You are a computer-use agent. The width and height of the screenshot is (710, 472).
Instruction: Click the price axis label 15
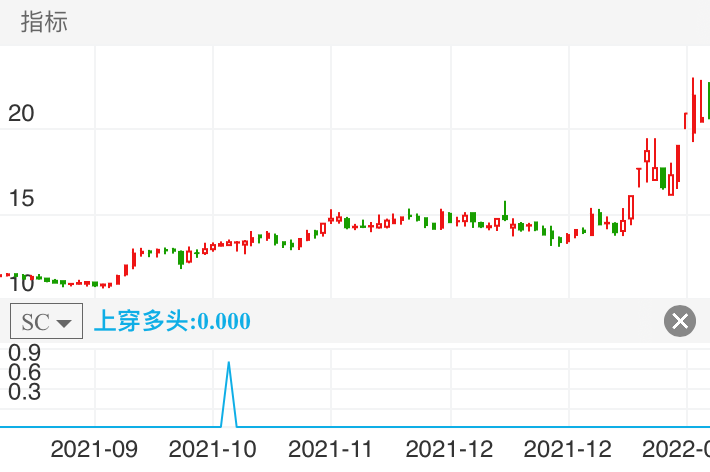(21, 199)
